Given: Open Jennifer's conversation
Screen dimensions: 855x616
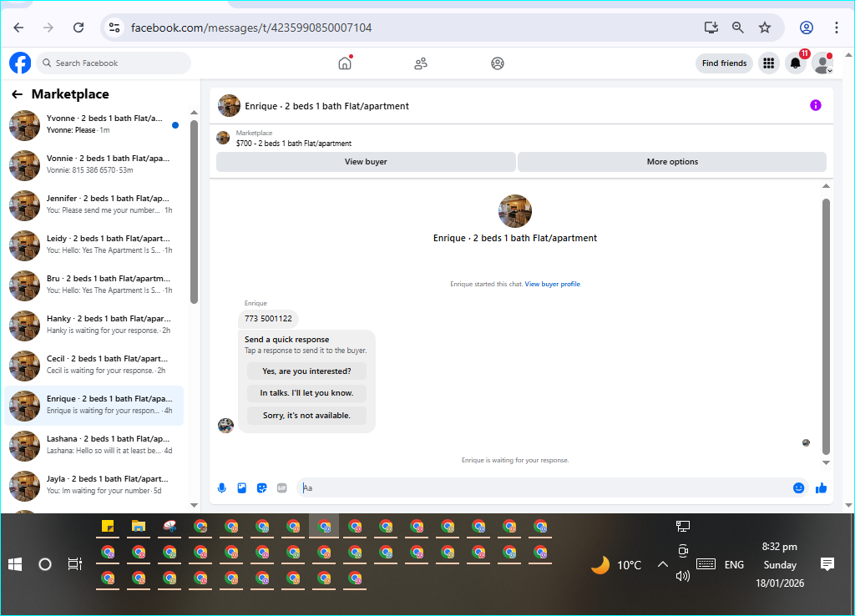Looking at the screenshot, I should 94,205.
